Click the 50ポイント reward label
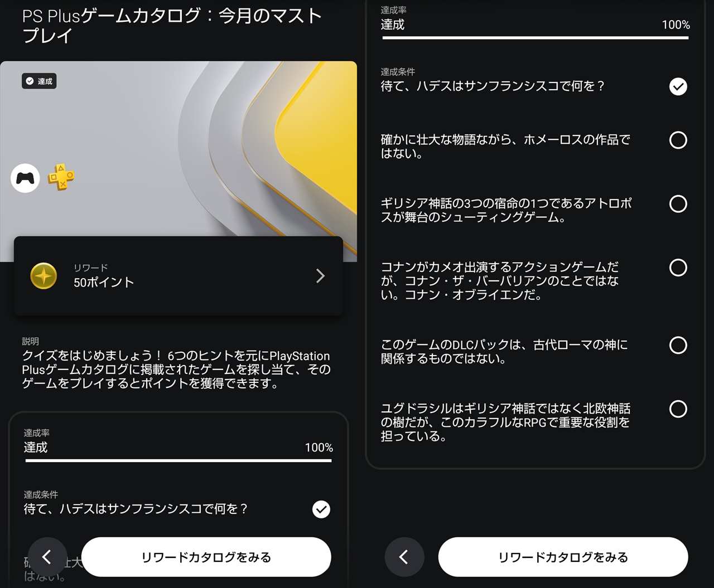This screenshot has width=714, height=588. click(104, 283)
